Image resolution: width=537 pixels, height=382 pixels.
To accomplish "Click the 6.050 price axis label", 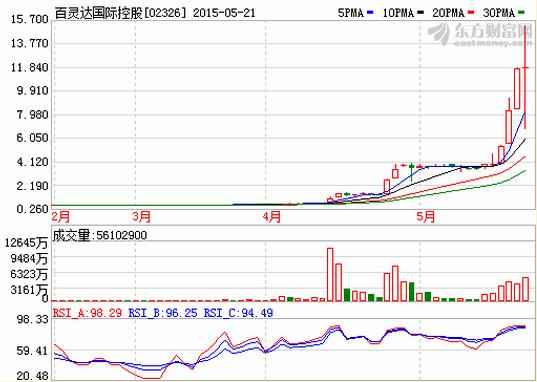I will 33,138.
